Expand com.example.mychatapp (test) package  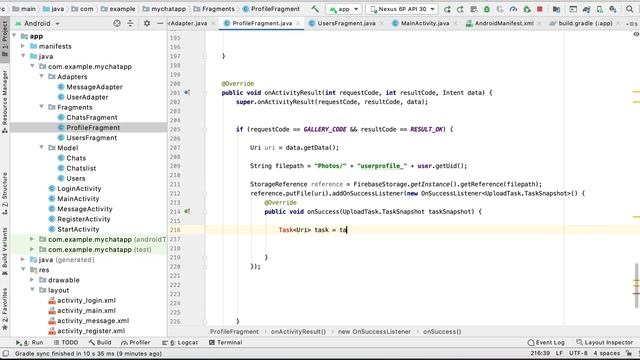click(32, 249)
